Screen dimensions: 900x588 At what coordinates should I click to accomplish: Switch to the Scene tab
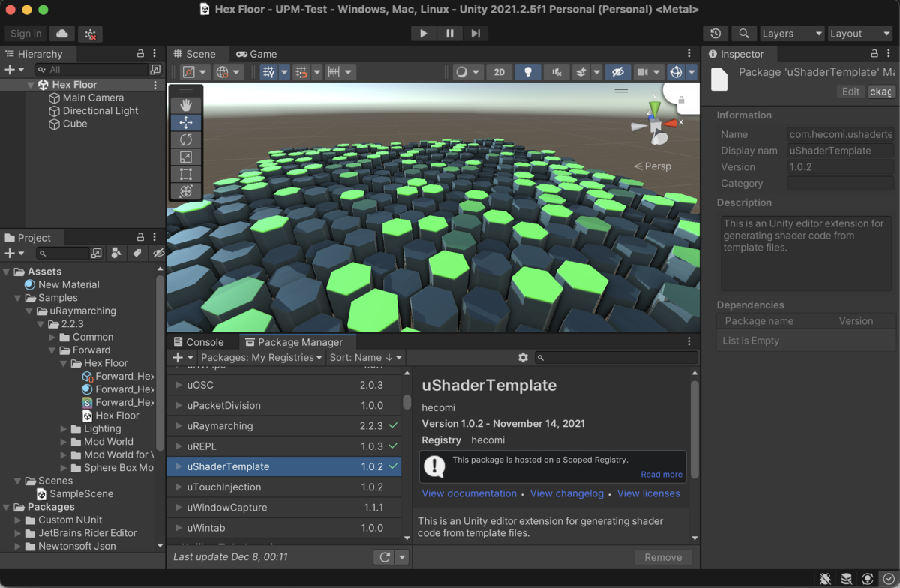tap(195, 54)
